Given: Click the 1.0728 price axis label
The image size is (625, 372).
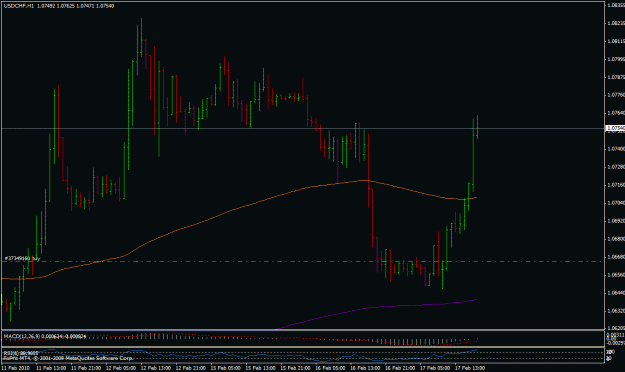Looking at the screenshot, I should [x=616, y=167].
